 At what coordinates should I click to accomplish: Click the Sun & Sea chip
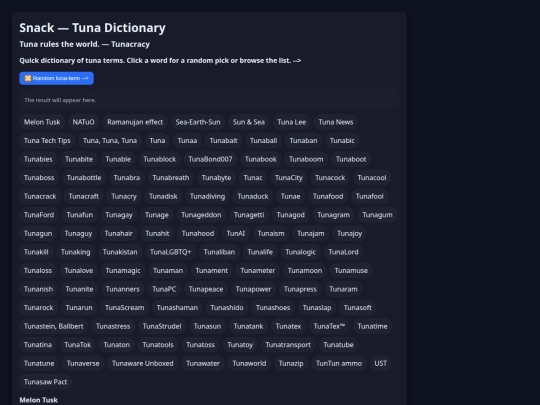click(249, 122)
